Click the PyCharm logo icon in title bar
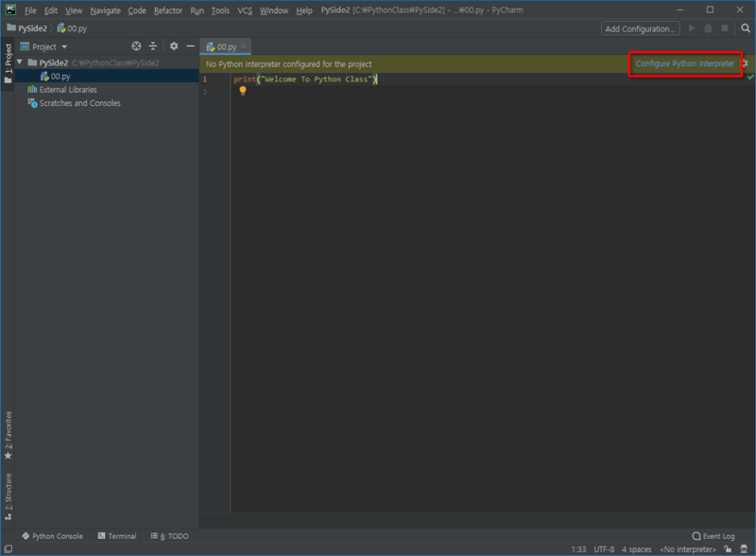Screen dimensions: 756x556 click(10, 9)
